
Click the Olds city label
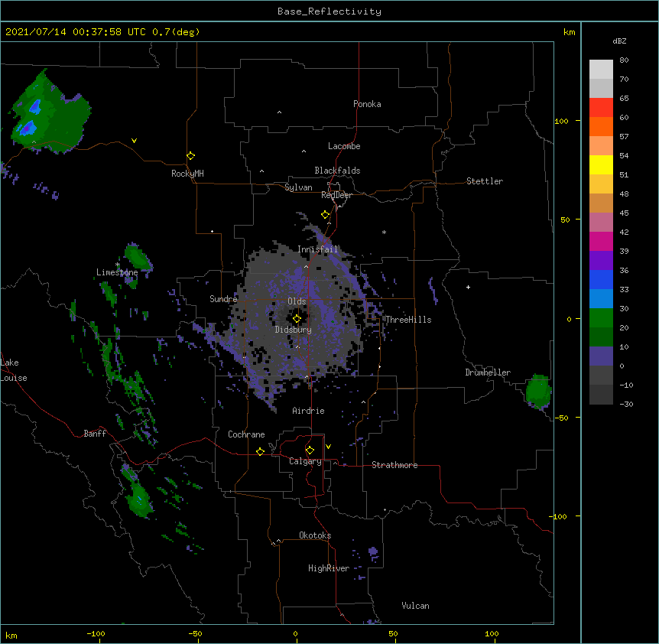(x=297, y=301)
